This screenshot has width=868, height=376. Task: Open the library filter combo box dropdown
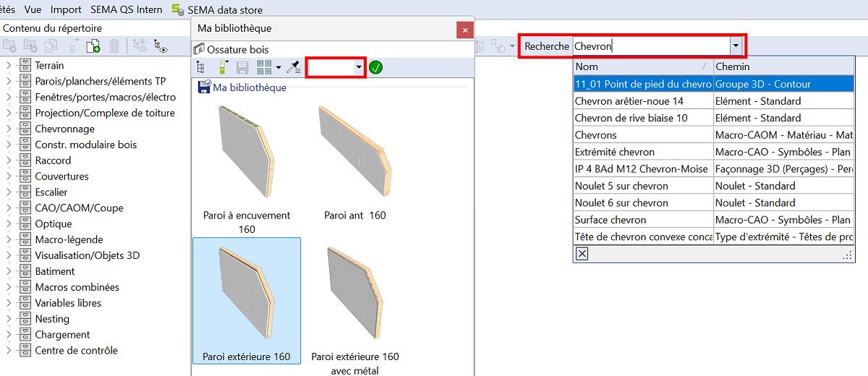(x=358, y=67)
